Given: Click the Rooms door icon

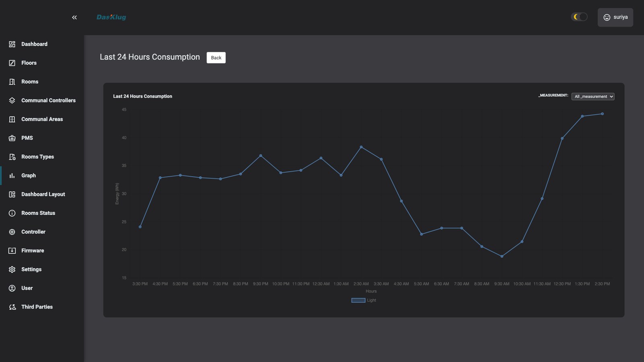Looking at the screenshot, I should pos(12,82).
